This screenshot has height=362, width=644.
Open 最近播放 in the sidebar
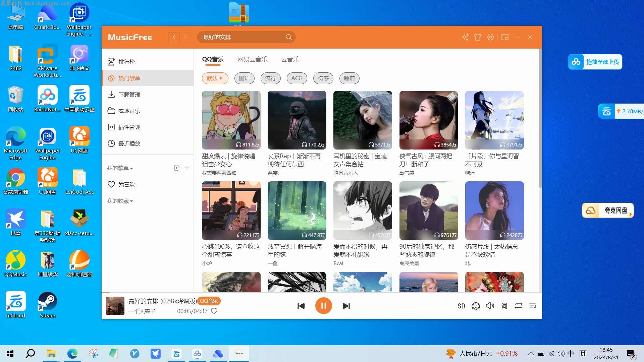[148, 143]
